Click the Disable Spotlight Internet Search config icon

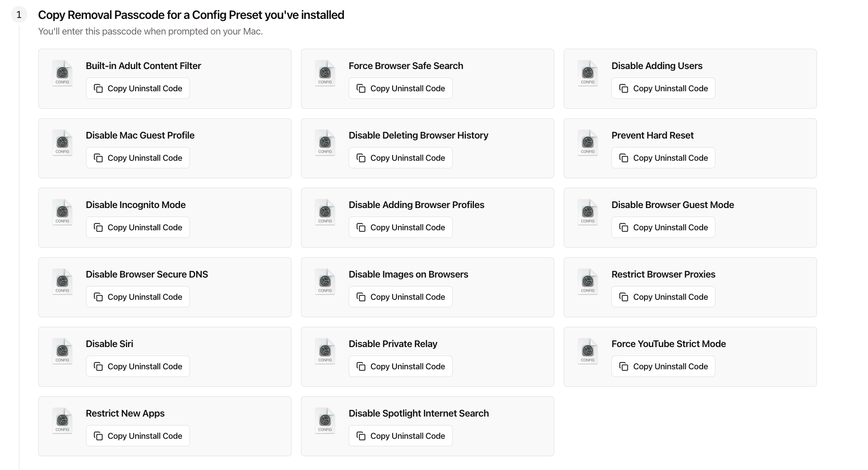click(325, 421)
